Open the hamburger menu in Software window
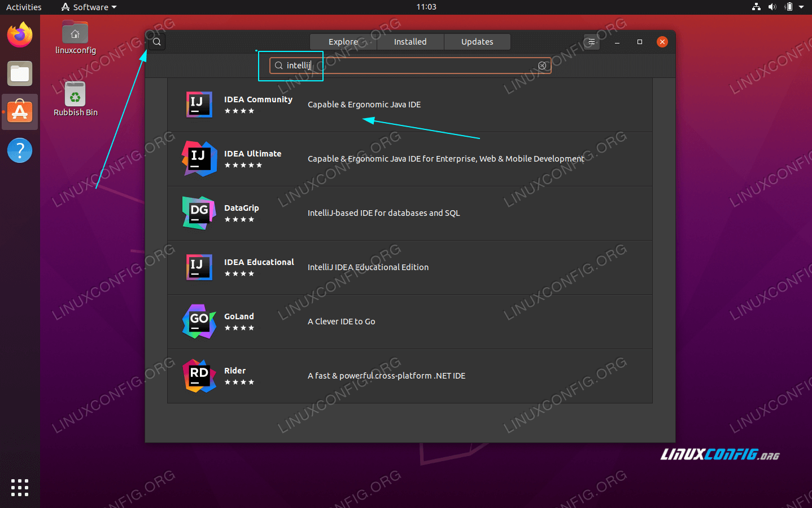This screenshot has width=812, height=508. [x=591, y=42]
